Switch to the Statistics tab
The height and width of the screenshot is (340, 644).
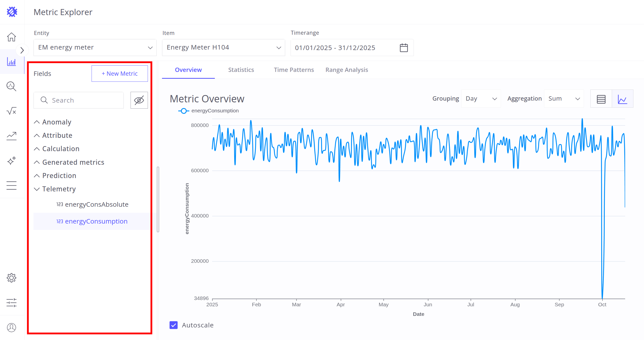[x=241, y=70]
